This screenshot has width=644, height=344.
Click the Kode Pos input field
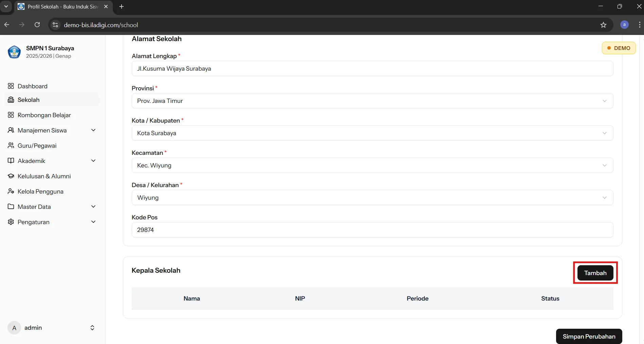(372, 230)
